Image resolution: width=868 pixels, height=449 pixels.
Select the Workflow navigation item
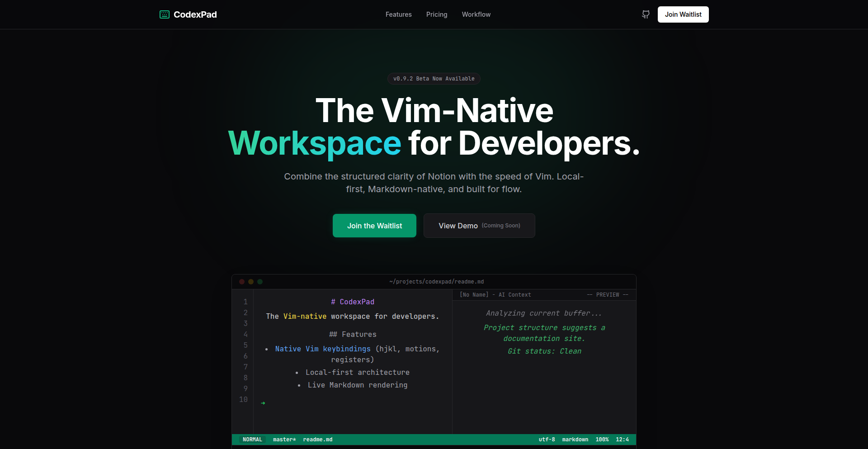click(x=476, y=14)
